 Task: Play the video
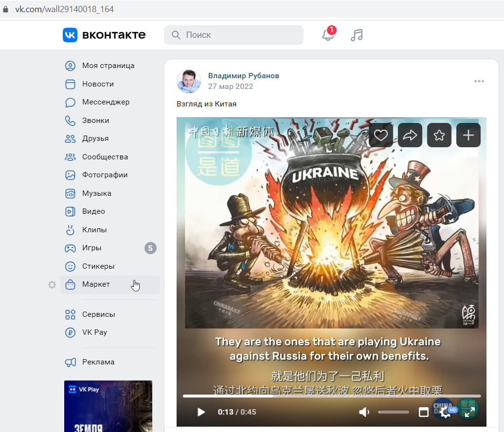click(x=201, y=412)
